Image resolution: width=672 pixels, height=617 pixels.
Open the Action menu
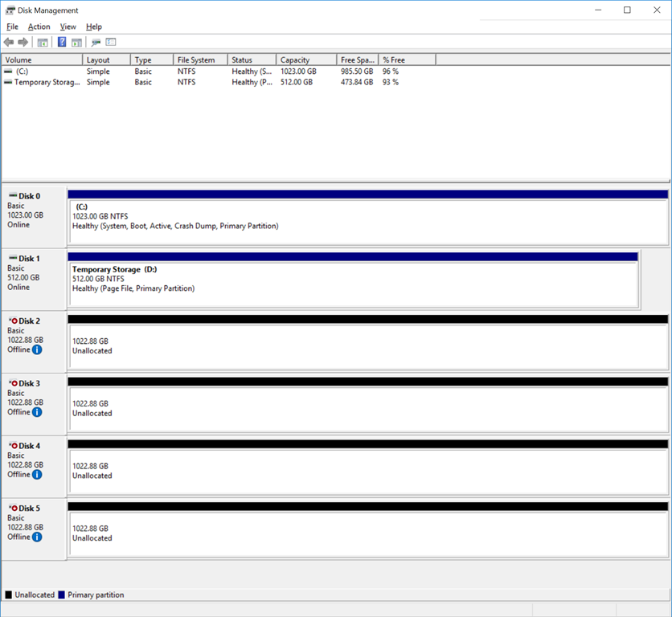pyautogui.click(x=39, y=27)
